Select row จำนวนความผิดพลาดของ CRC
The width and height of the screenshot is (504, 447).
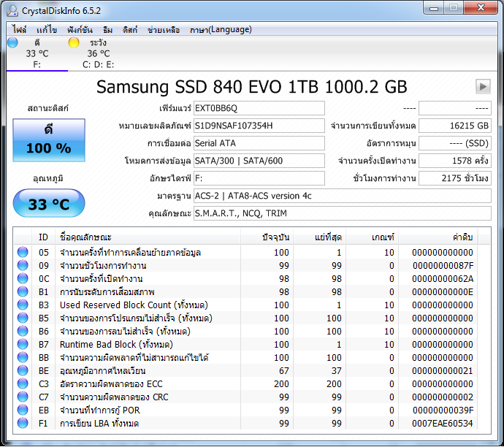click(x=246, y=397)
